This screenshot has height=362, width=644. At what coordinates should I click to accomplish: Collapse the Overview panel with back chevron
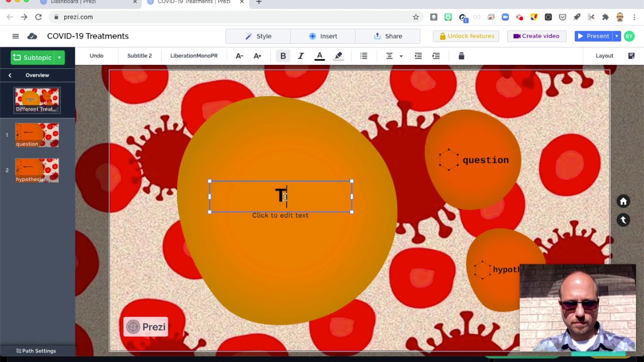10,75
